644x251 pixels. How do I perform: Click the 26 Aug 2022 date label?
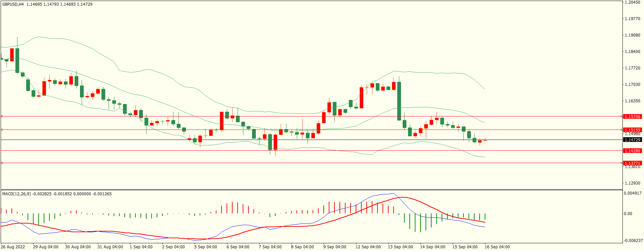13,247
